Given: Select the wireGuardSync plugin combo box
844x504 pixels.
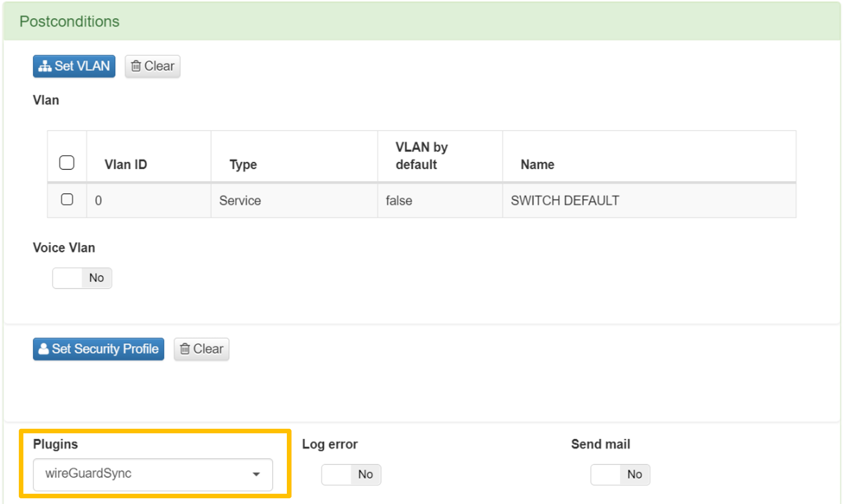Looking at the screenshot, I should tap(143, 474).
